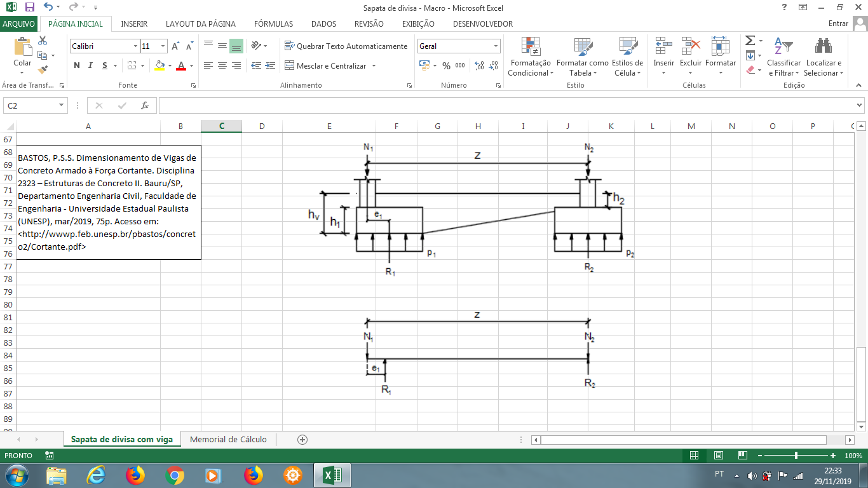Open Classificar e Filtrar menu
This screenshot has width=868, height=488.
[783, 57]
